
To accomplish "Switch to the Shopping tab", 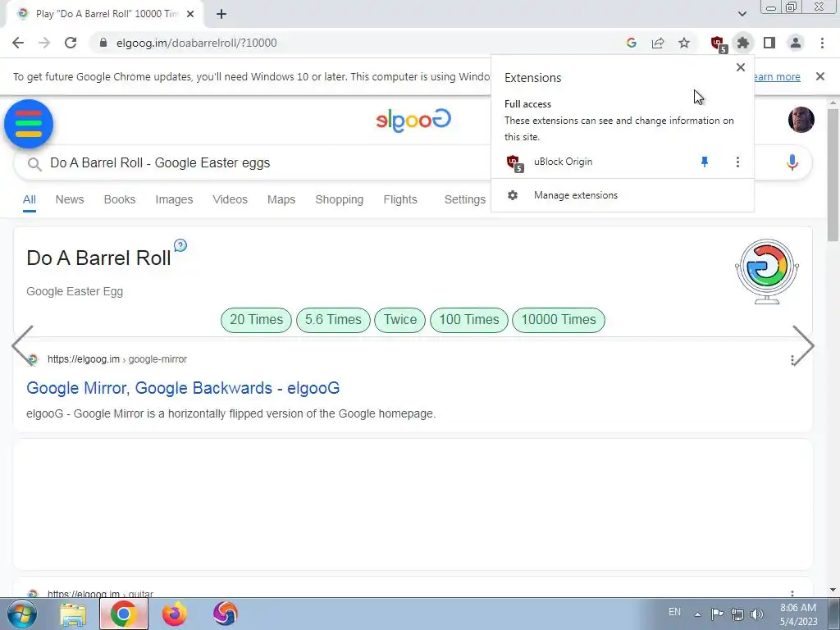I will click(x=339, y=199).
